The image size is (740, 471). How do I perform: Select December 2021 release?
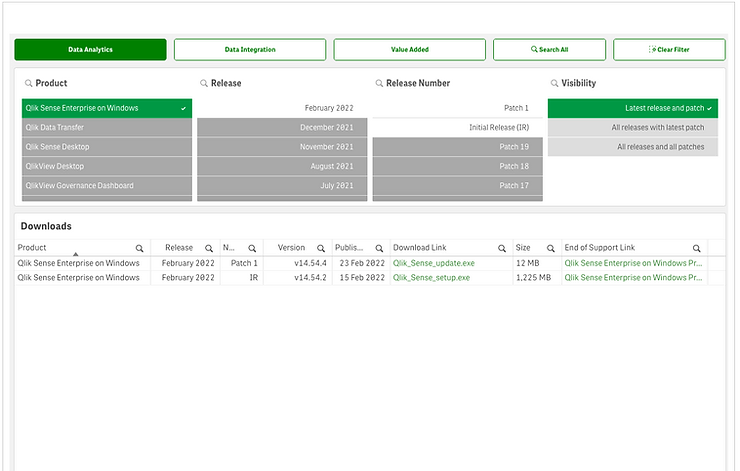point(282,127)
